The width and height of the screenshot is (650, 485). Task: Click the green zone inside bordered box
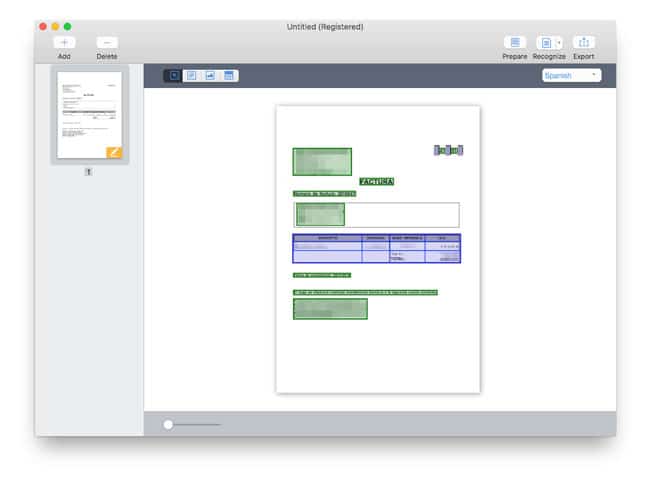pos(320,214)
